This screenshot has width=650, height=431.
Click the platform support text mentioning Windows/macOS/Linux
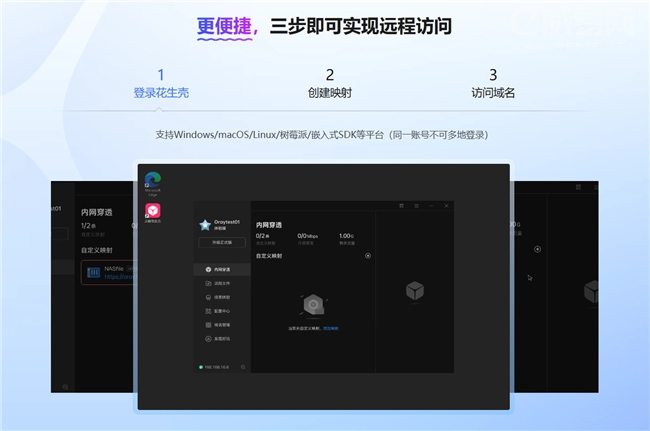coord(322,135)
